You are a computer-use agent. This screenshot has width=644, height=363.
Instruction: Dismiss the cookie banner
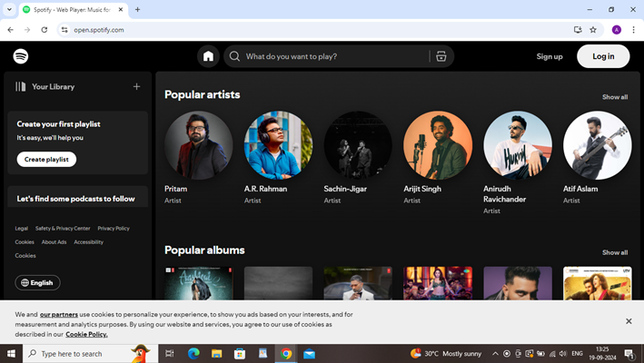point(629,321)
